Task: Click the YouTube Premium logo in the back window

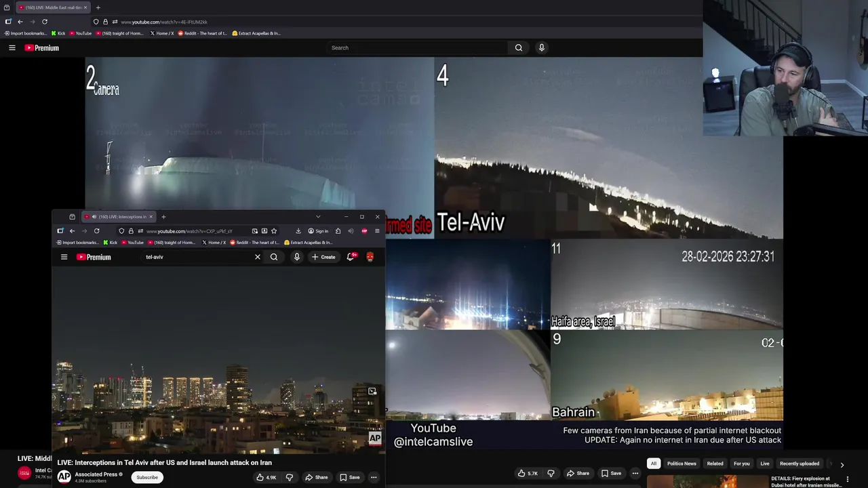Action: tap(41, 47)
